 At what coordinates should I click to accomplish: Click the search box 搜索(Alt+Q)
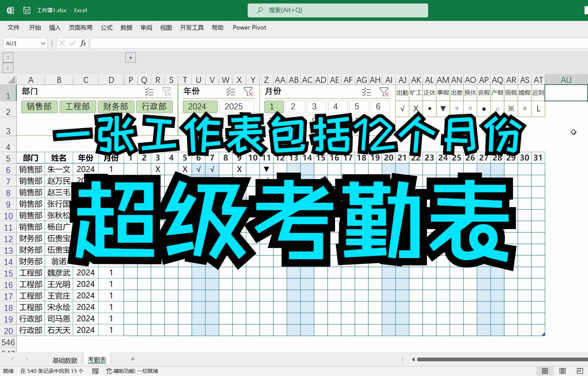pyautogui.click(x=338, y=10)
